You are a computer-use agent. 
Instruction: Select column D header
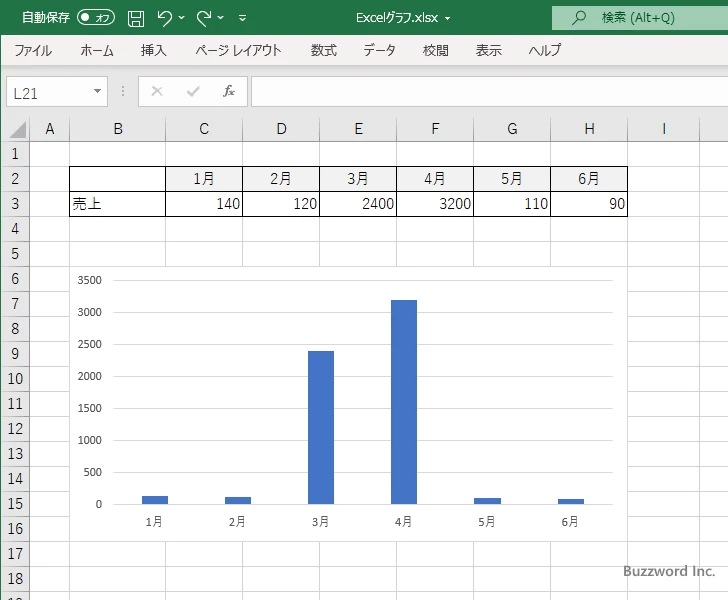(x=281, y=129)
